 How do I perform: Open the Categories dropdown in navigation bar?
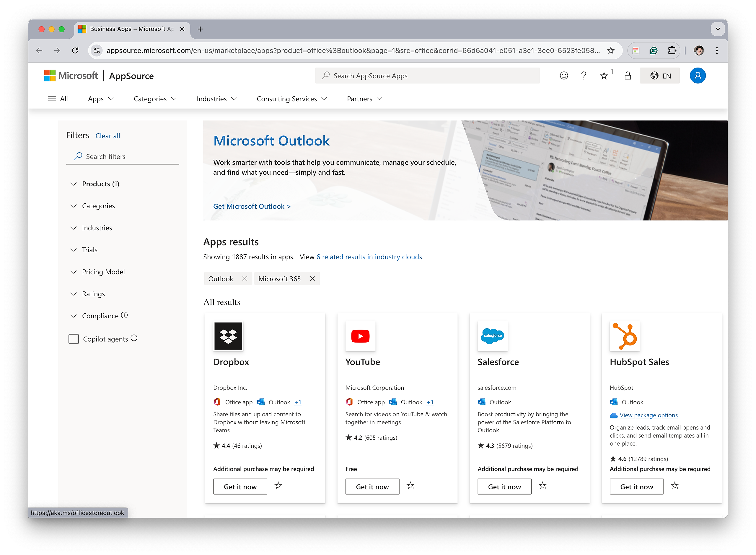click(x=155, y=99)
